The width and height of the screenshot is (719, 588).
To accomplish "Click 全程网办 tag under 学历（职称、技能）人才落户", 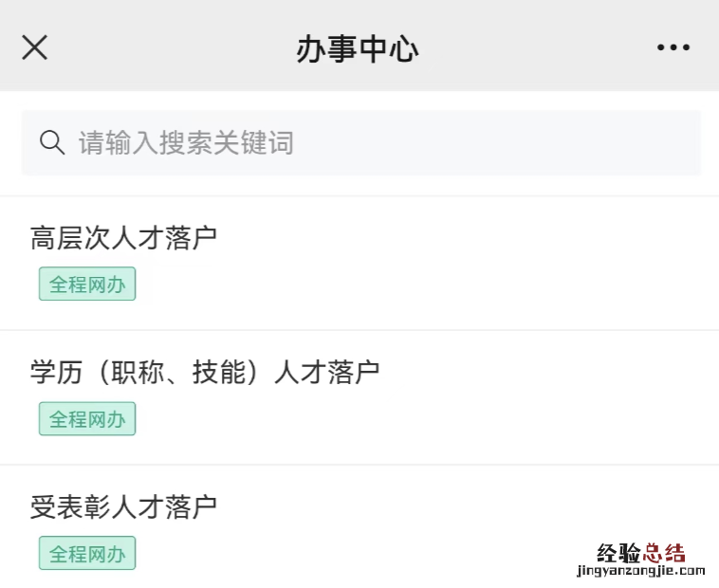I will (87, 419).
